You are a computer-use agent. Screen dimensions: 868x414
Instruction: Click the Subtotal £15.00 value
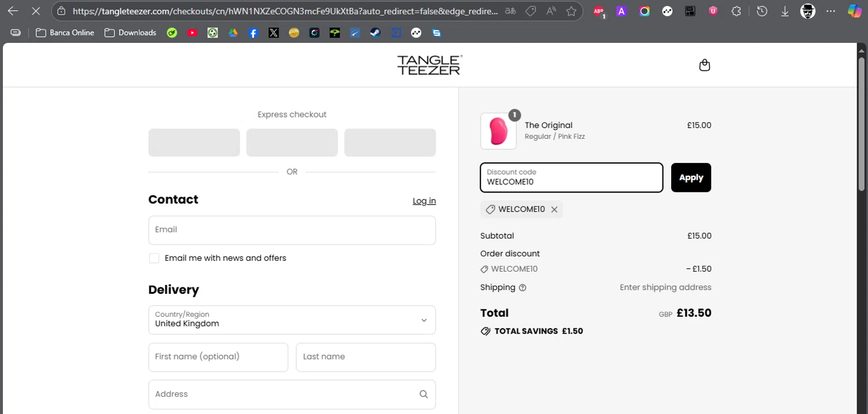click(x=699, y=236)
